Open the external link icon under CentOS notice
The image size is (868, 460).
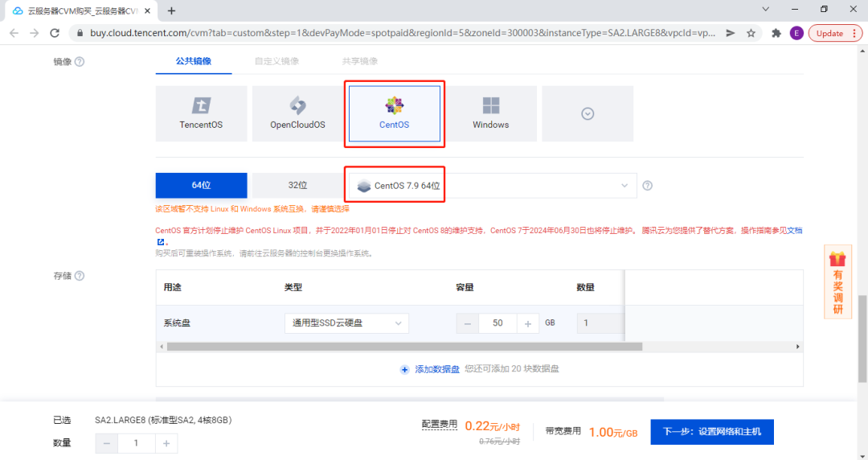pos(161,241)
